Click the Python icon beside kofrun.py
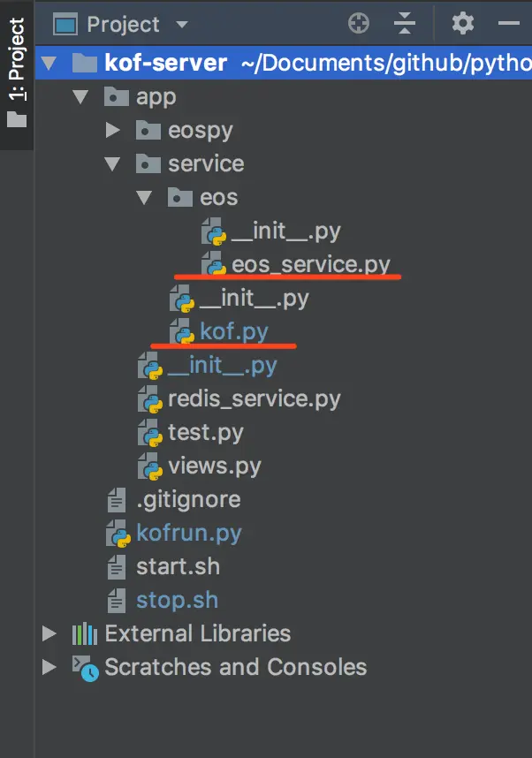532x758 pixels. pos(118,534)
